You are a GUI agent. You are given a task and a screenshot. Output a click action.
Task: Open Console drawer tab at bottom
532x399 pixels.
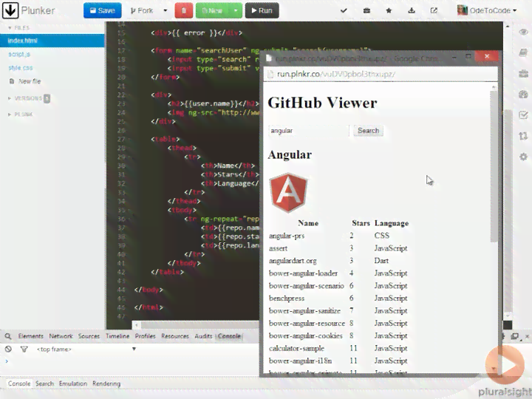pos(19,383)
